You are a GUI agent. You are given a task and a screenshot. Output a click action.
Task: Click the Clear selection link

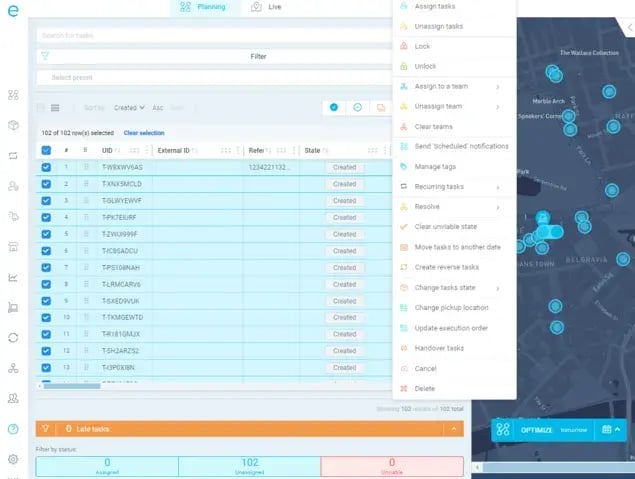(144, 133)
